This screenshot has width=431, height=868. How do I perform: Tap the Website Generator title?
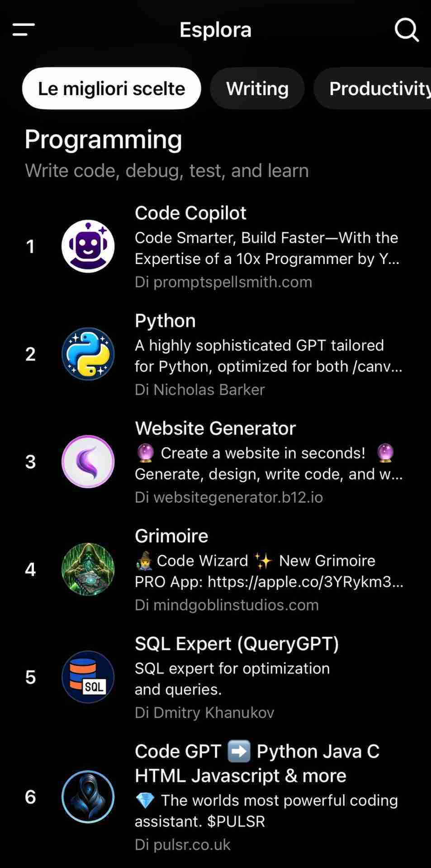pos(215,428)
